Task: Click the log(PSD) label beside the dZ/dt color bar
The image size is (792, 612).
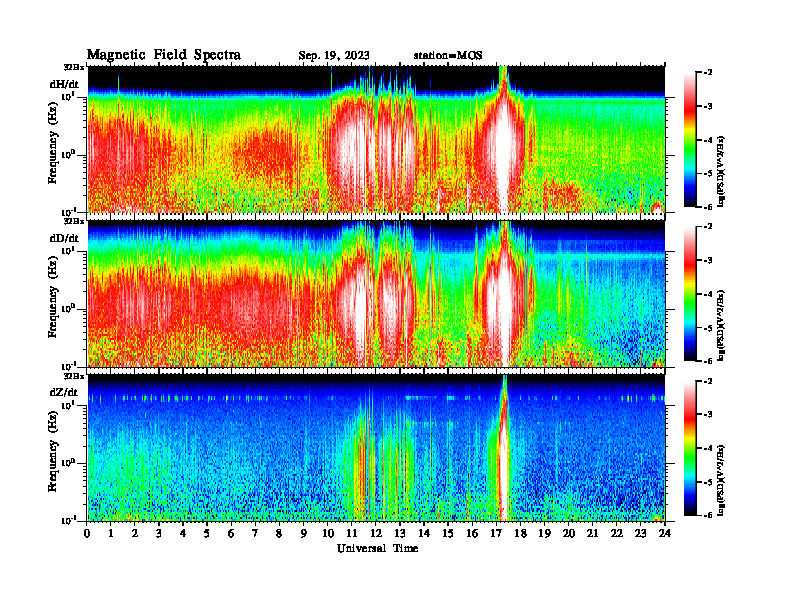Action: tap(722, 480)
